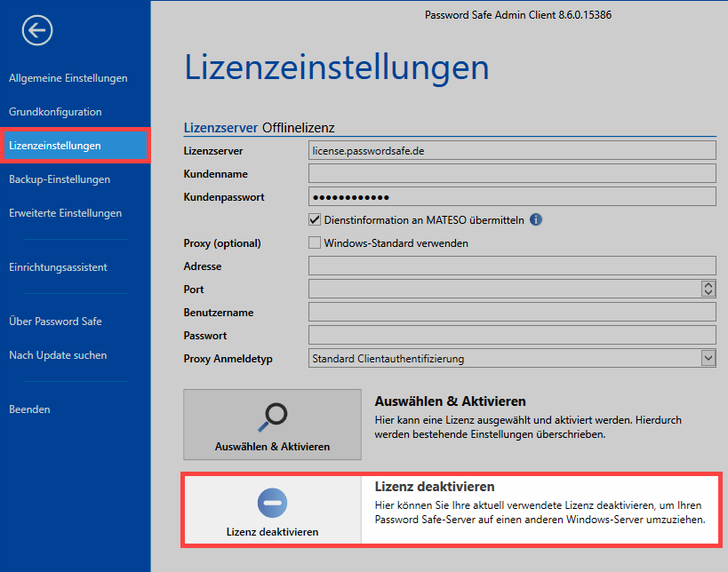Click the Port spinner arrows
This screenshot has height=572, width=728.
tap(708, 289)
